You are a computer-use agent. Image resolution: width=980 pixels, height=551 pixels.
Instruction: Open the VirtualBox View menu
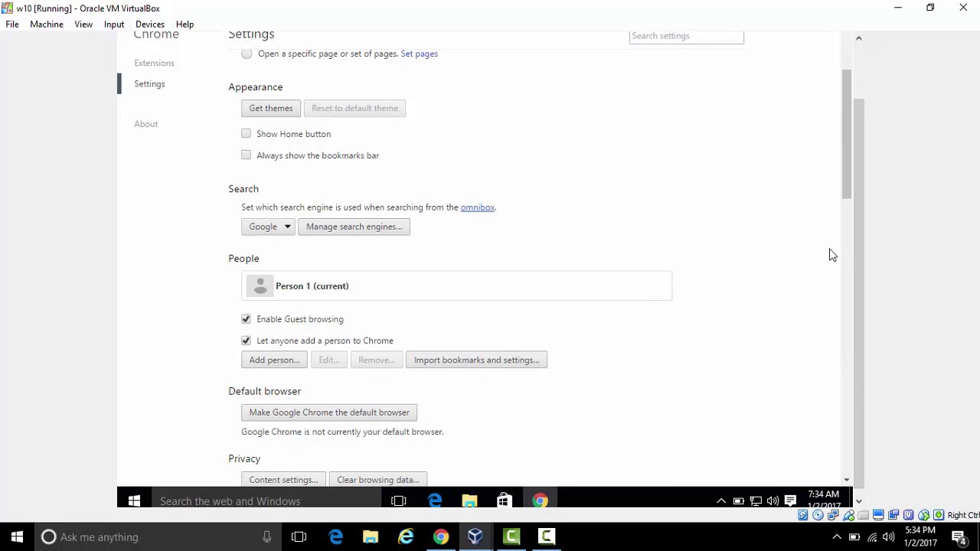83,24
